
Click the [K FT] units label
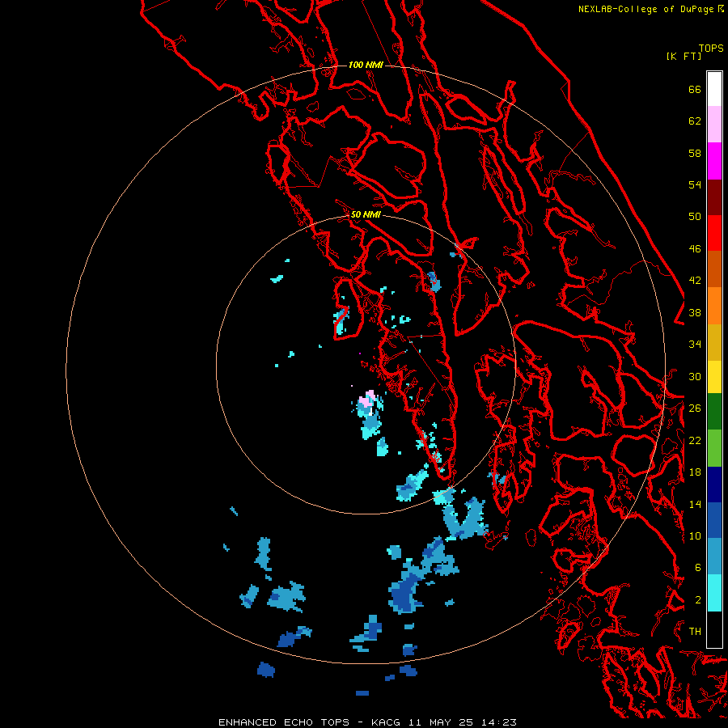point(684,57)
